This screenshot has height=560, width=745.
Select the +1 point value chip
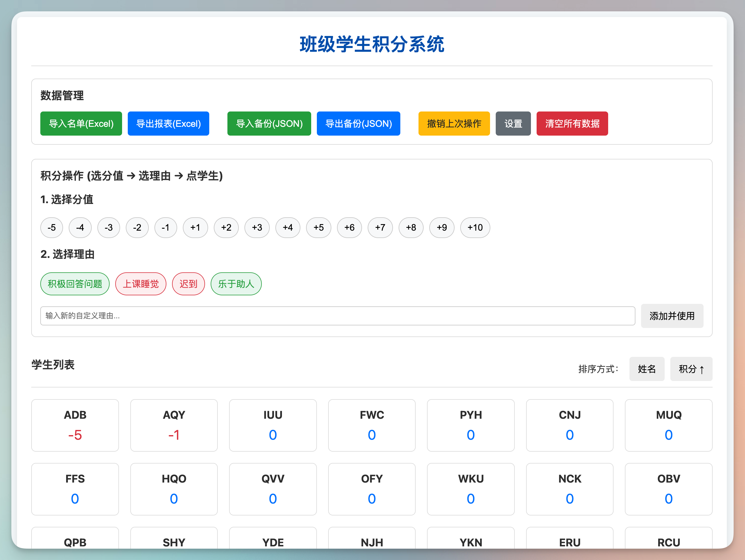(195, 228)
